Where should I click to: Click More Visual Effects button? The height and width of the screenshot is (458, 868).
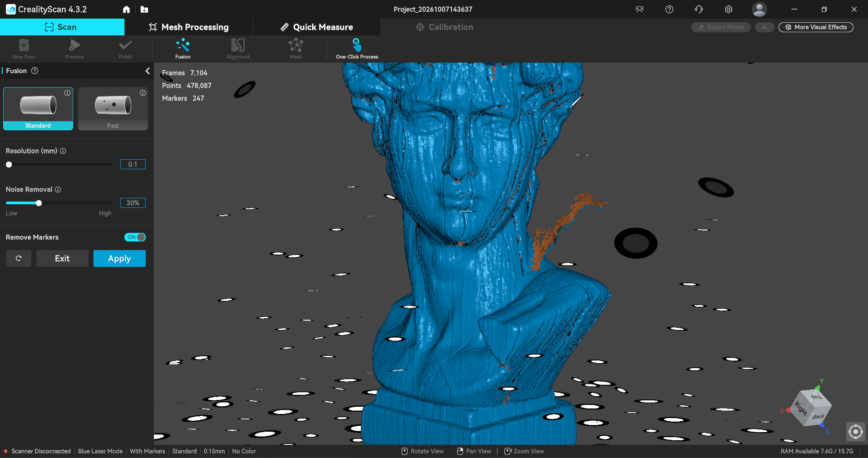816,27
